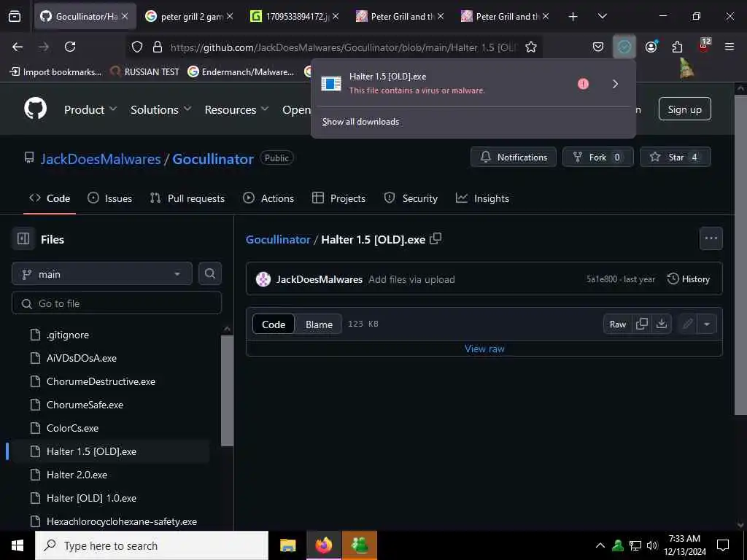Reload the page with the refresh icon

70,47
